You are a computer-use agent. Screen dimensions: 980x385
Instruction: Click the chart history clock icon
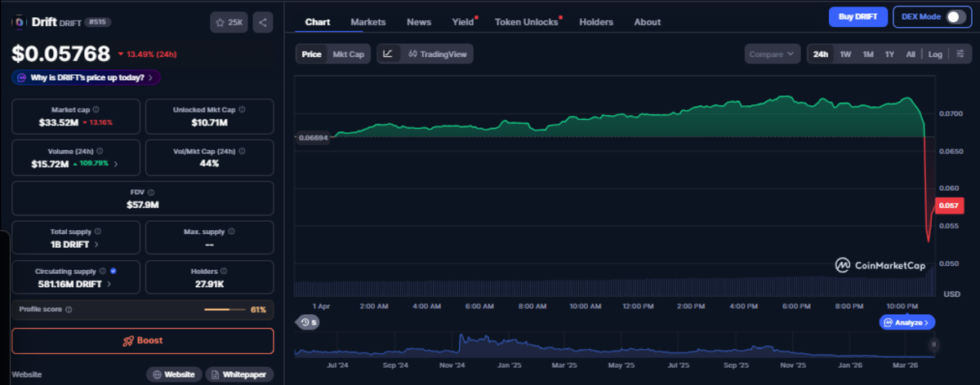tap(308, 322)
